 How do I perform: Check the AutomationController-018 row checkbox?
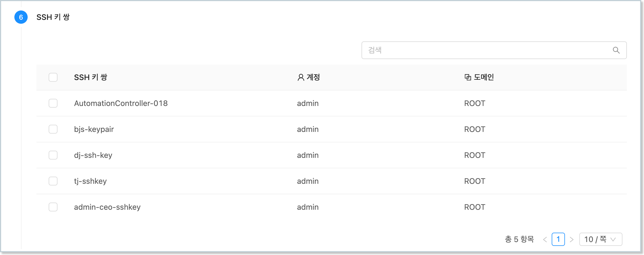[53, 103]
